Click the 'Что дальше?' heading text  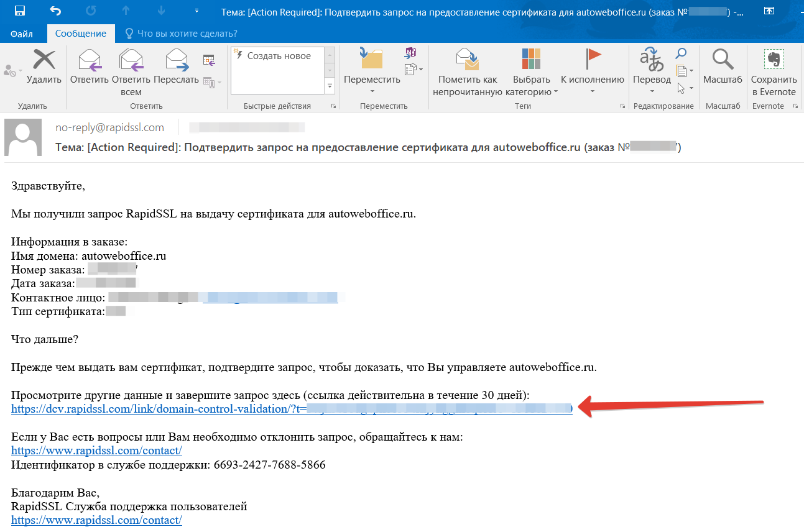pos(45,339)
